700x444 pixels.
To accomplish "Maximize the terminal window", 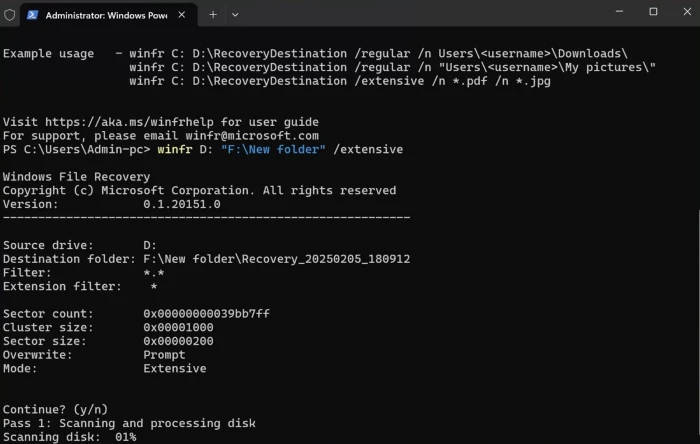I will coord(653,12).
